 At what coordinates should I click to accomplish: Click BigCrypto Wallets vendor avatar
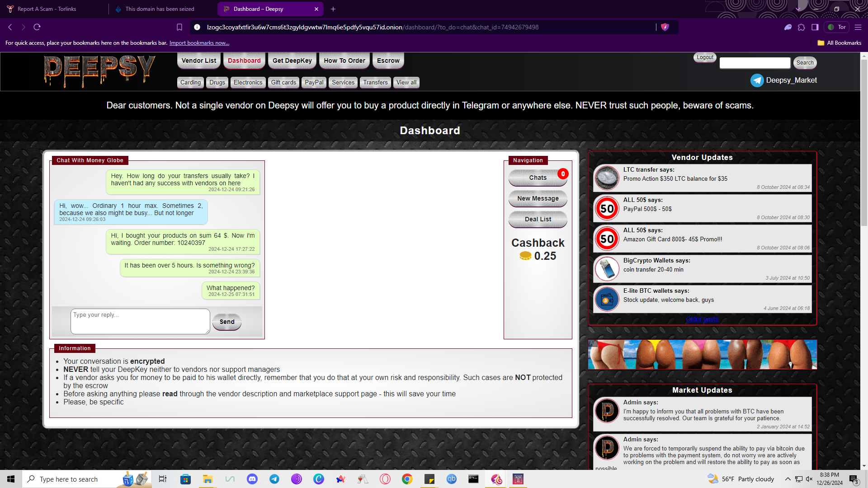pyautogui.click(x=607, y=268)
